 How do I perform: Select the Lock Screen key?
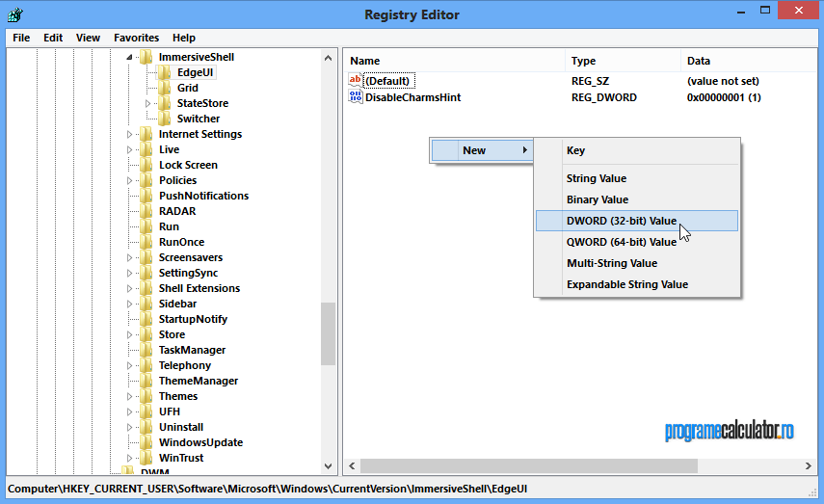188,165
